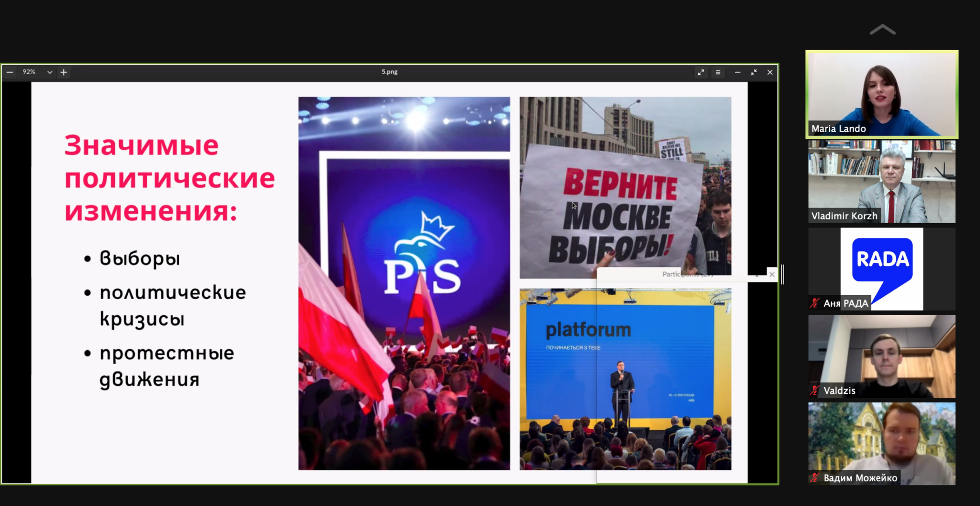Click muted mic icon beside Вадим Можейко
Image resolution: width=980 pixels, height=506 pixels.
tap(815, 478)
